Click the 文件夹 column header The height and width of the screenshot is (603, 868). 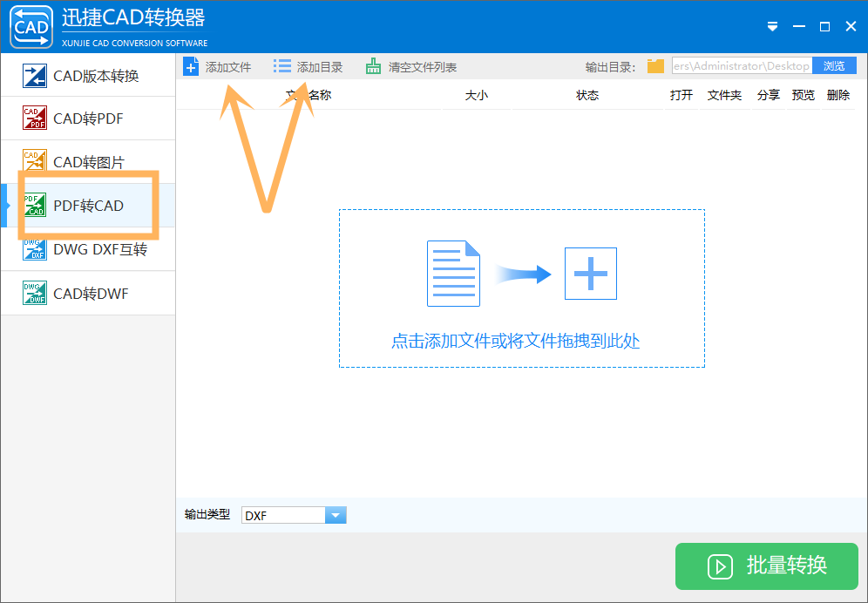pyautogui.click(x=724, y=95)
